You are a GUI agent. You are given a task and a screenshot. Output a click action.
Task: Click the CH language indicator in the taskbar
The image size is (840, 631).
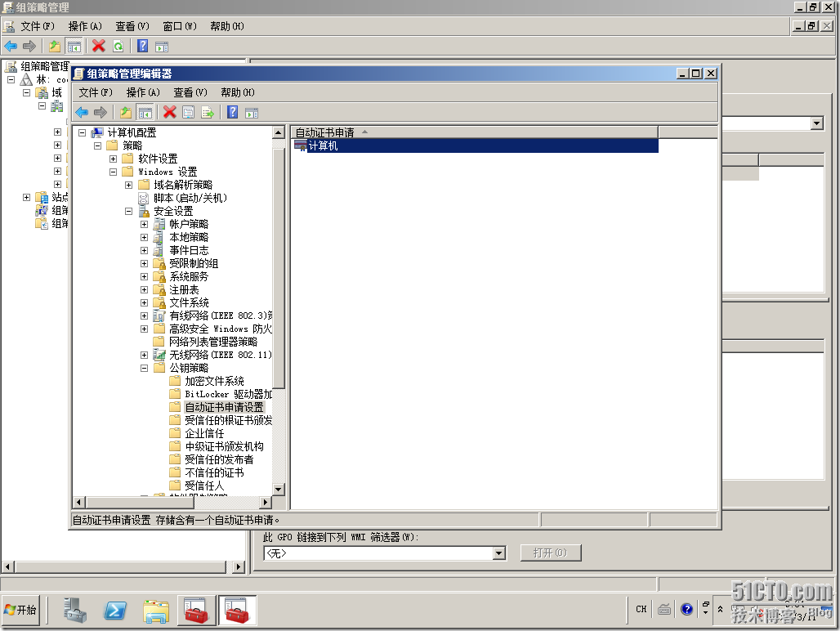(x=641, y=610)
